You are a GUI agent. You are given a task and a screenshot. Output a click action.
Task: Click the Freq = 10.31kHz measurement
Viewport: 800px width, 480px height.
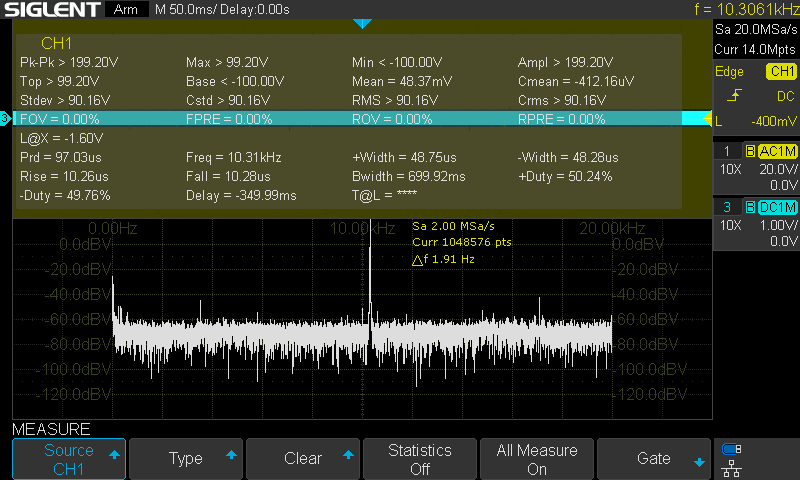[234, 157]
